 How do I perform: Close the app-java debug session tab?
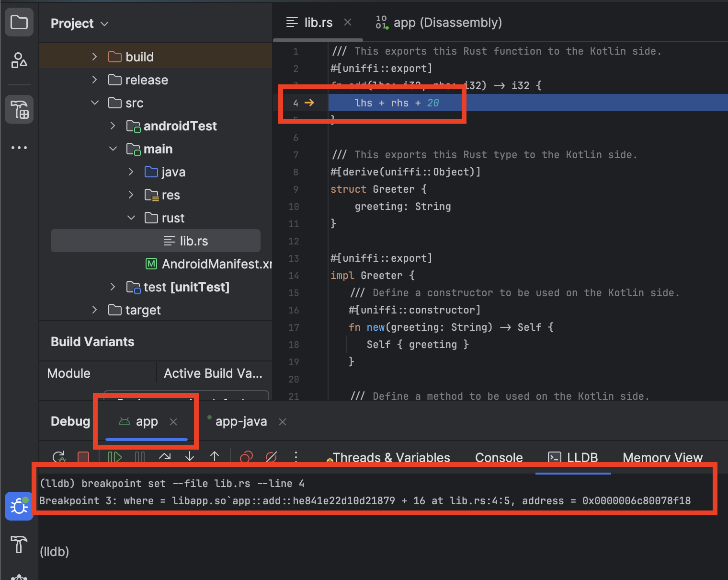click(283, 422)
